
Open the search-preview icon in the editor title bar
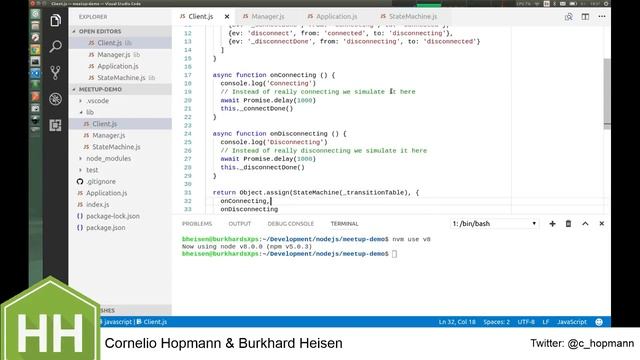pyautogui.click(x=568, y=17)
